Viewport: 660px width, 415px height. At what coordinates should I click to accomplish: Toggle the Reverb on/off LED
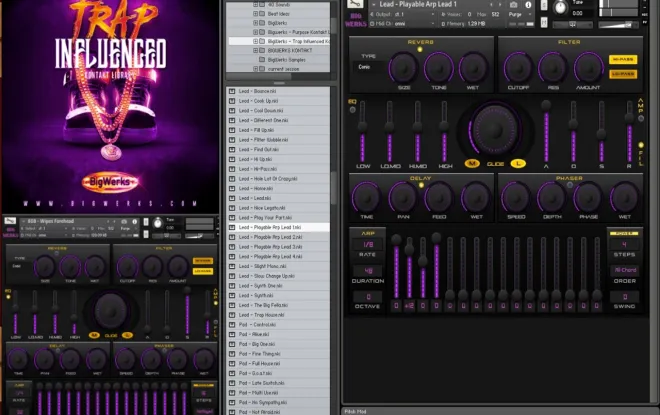(x=420, y=50)
